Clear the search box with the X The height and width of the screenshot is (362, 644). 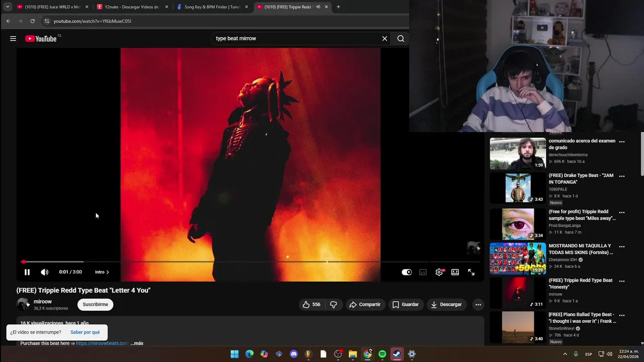point(384,39)
